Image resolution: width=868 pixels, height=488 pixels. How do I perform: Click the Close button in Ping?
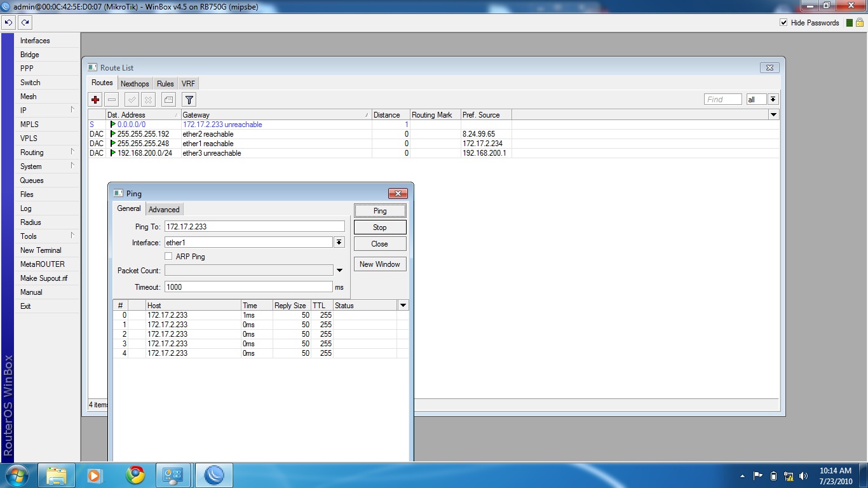pos(380,244)
